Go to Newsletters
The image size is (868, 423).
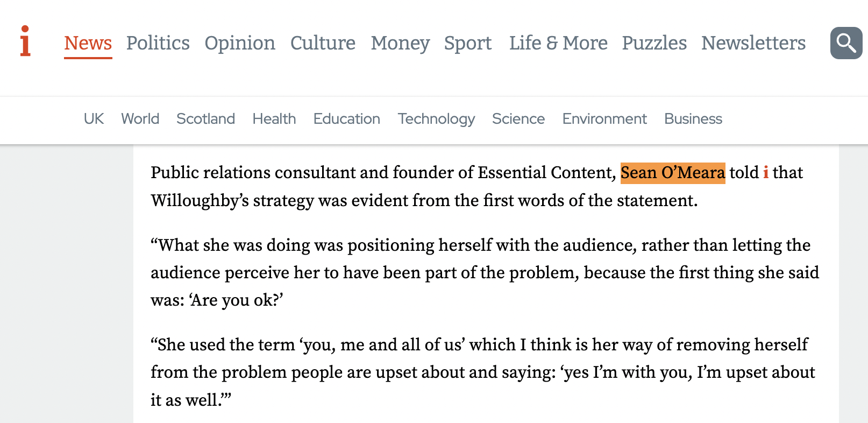pyautogui.click(x=753, y=43)
